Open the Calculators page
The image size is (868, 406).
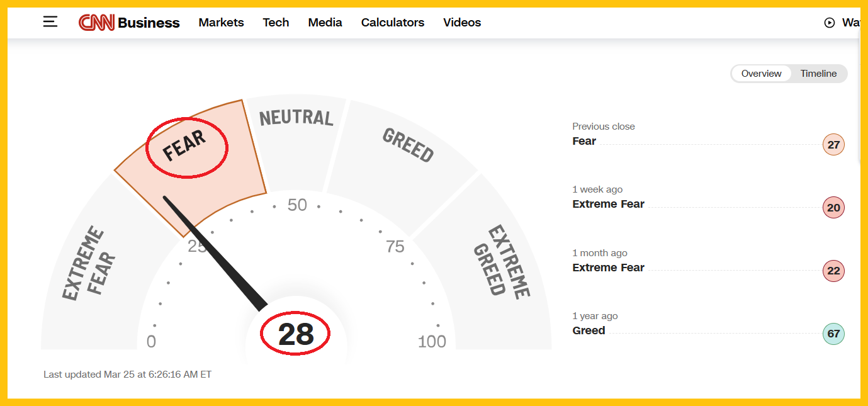click(x=393, y=23)
